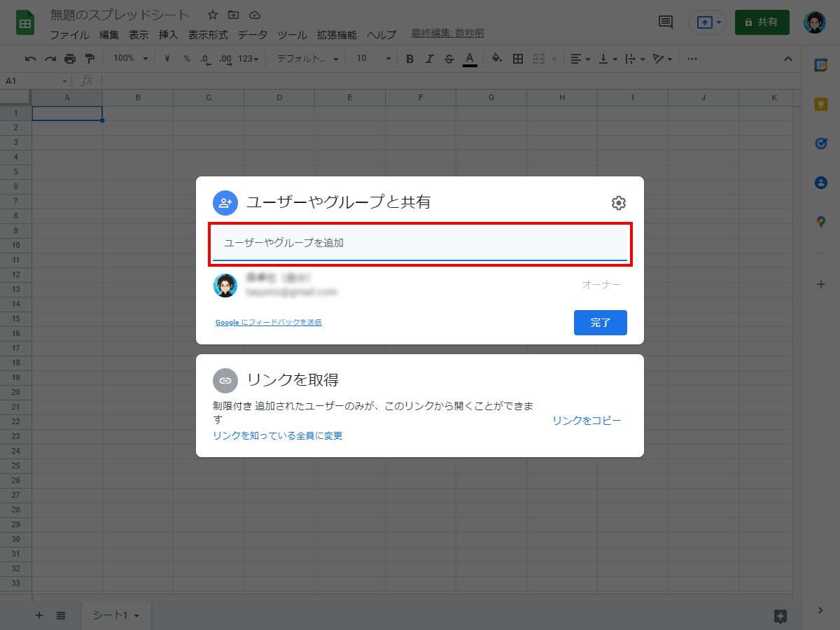
Task: Get add-ons plus icon in side panel
Action: click(x=820, y=284)
